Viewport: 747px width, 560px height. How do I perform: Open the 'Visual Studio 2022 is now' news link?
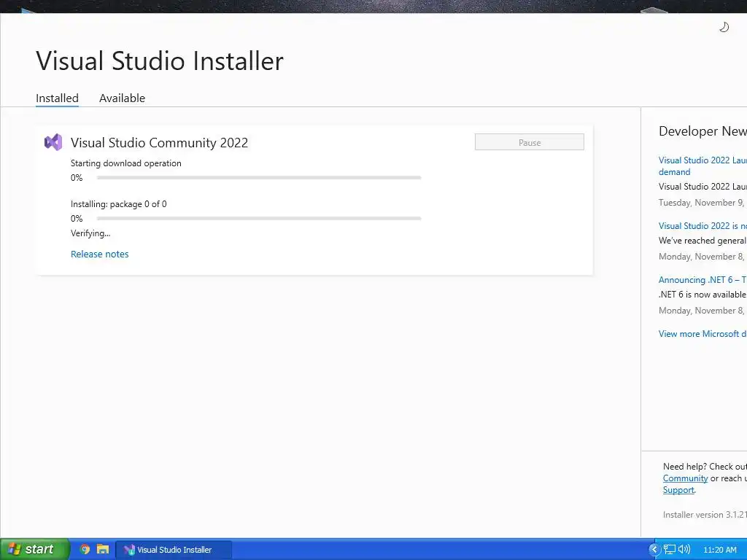703,226
